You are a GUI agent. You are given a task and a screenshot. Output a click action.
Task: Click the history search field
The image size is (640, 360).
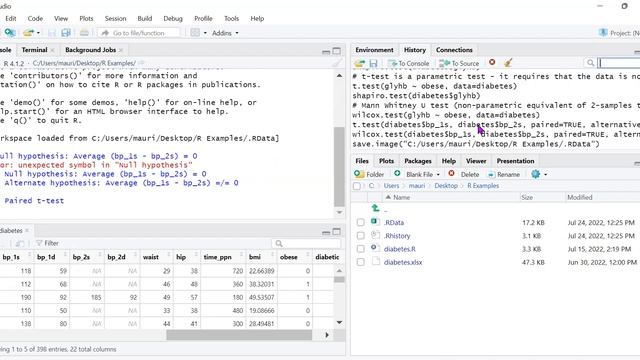pos(618,63)
